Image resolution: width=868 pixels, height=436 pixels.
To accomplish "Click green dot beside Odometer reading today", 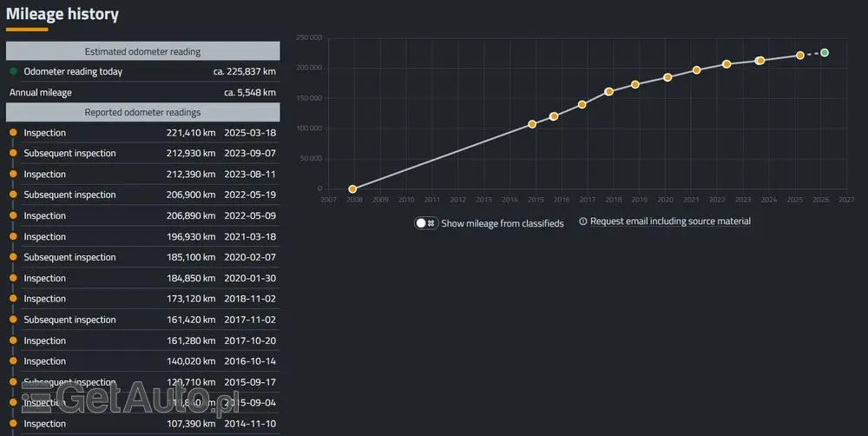I will click(13, 71).
